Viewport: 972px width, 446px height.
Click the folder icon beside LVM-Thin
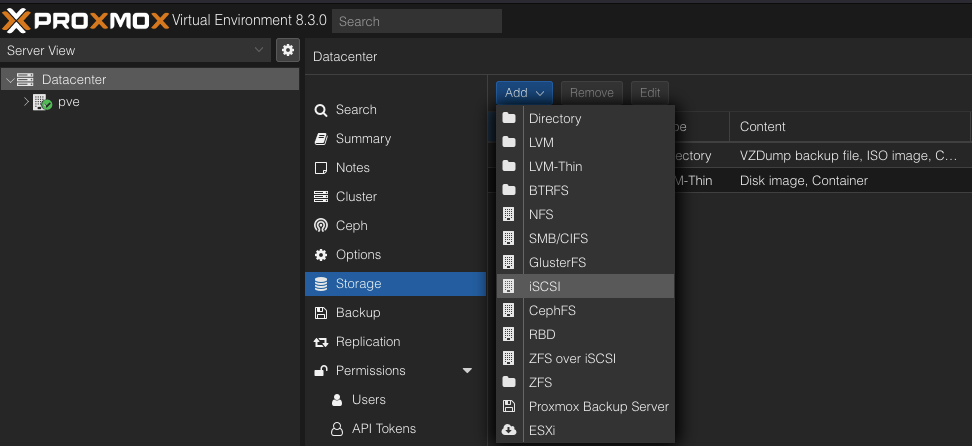click(509, 166)
